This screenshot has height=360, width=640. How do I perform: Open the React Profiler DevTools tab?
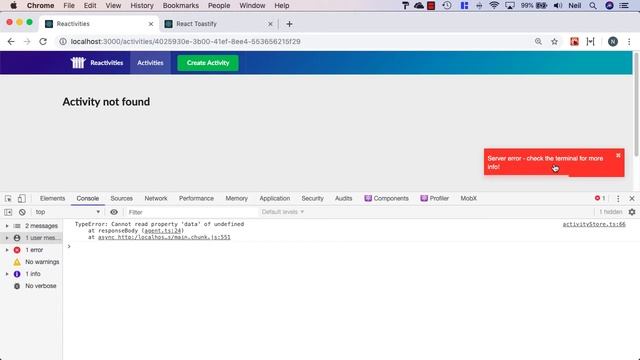[435, 198]
